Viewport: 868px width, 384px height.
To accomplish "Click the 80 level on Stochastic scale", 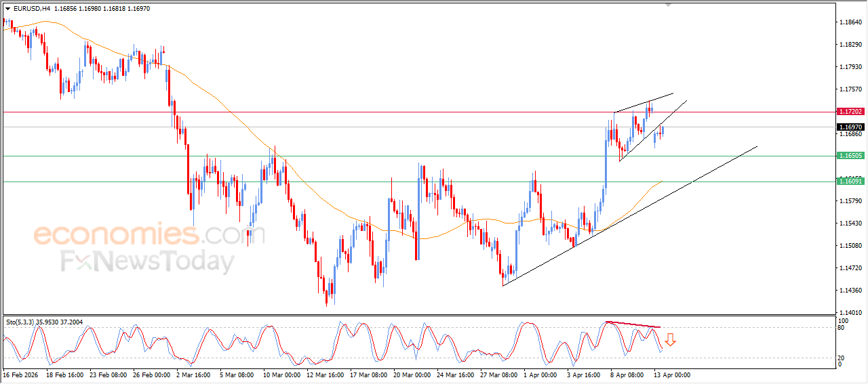I will [843, 328].
